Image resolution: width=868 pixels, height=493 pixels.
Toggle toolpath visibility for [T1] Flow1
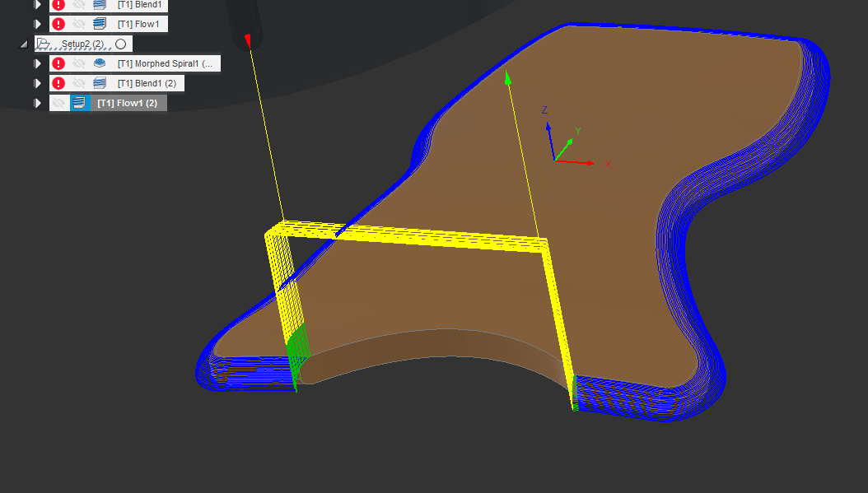[x=77, y=23]
